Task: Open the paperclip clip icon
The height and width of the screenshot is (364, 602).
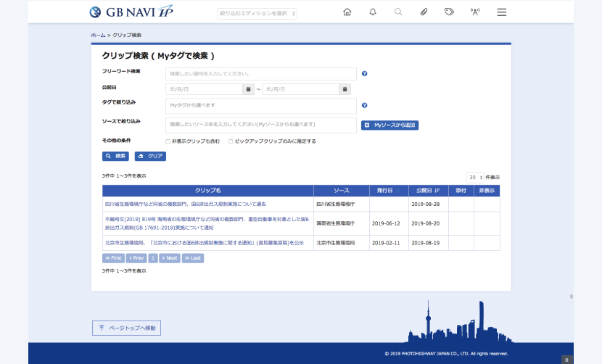Action: (424, 12)
